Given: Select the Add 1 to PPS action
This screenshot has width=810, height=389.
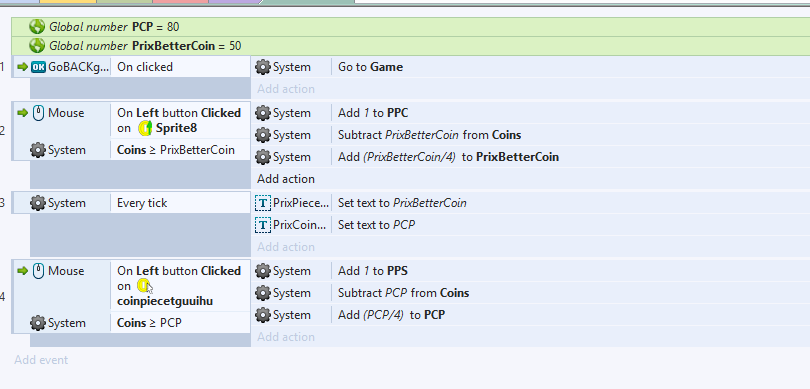Looking at the screenshot, I should pyautogui.click(x=571, y=271).
